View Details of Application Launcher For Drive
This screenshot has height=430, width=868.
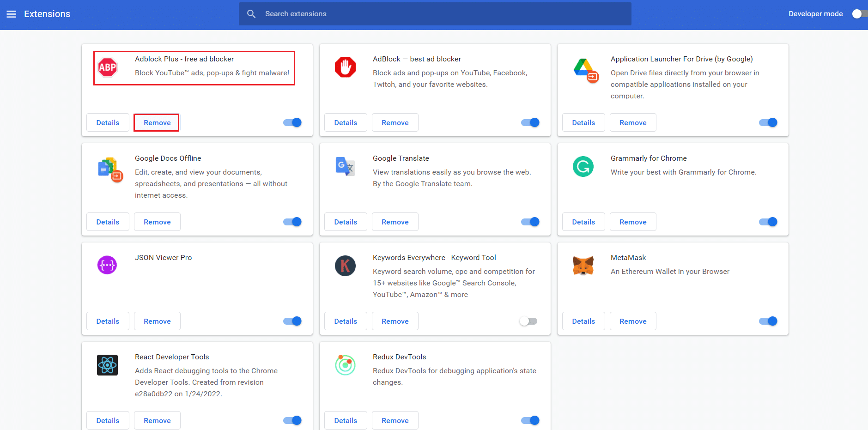(583, 122)
